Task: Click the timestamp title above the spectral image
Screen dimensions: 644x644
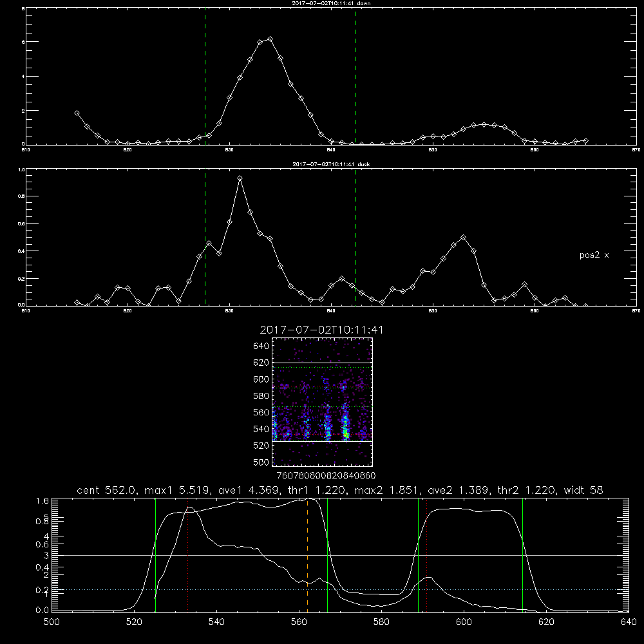Action: (321, 330)
